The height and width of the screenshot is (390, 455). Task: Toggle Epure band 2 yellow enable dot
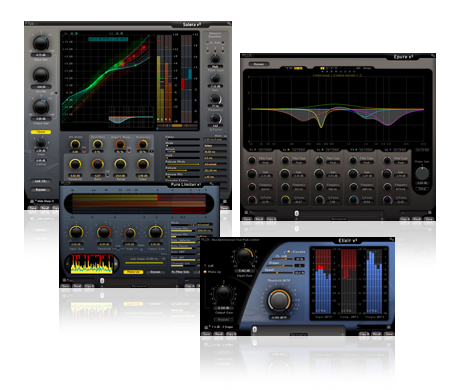[289, 150]
